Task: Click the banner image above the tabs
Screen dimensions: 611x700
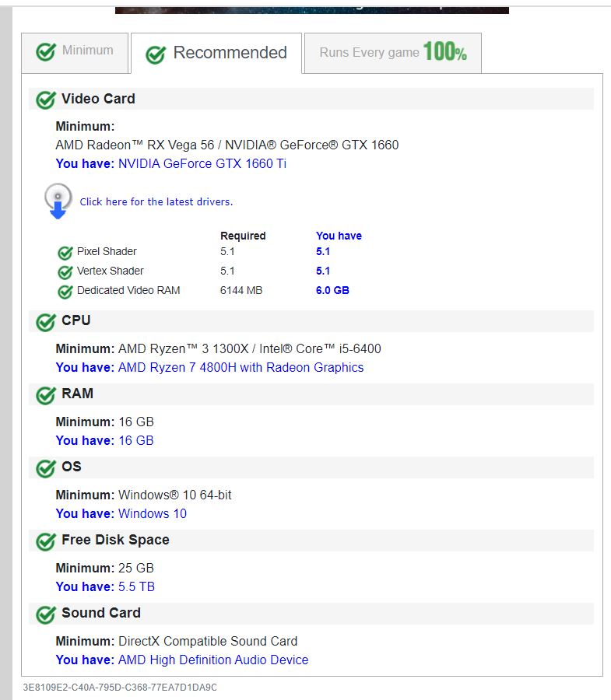Action: [x=312, y=10]
